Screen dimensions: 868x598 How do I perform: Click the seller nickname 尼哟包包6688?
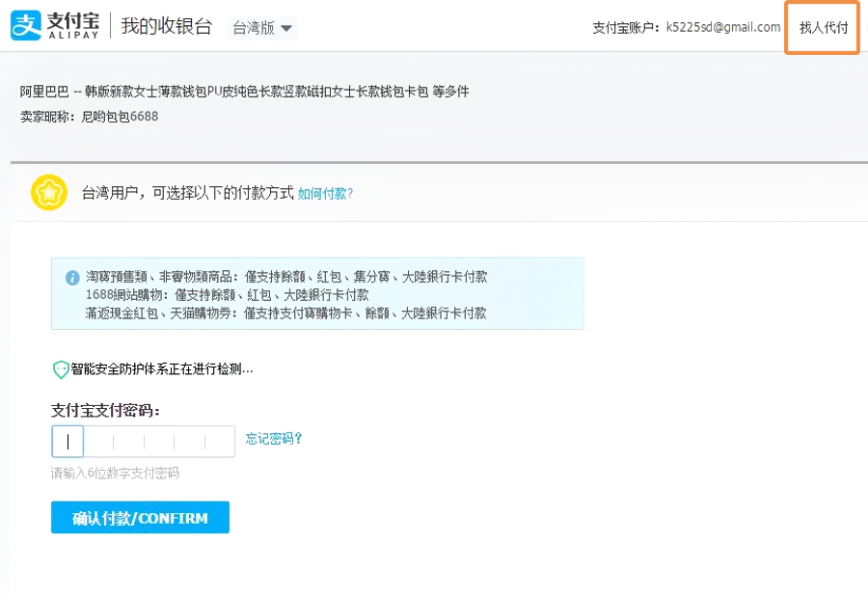point(120,117)
